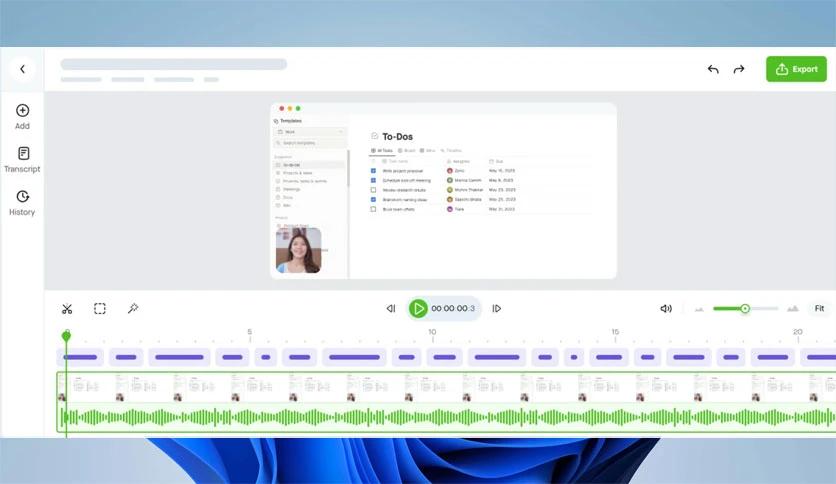Click the magic wand tool
Image resolution: width=836 pixels, height=484 pixels.
tap(133, 309)
